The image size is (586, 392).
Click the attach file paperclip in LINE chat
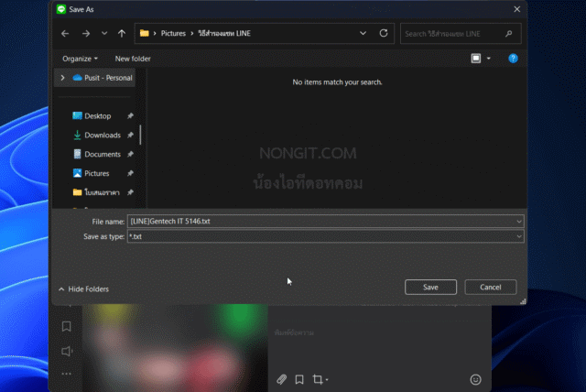click(281, 380)
